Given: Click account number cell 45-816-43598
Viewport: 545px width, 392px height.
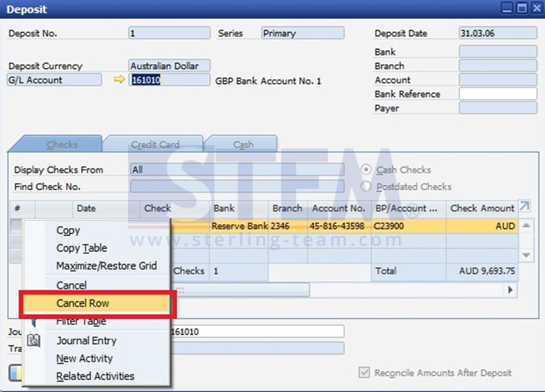Looking at the screenshot, I should pyautogui.click(x=339, y=226).
